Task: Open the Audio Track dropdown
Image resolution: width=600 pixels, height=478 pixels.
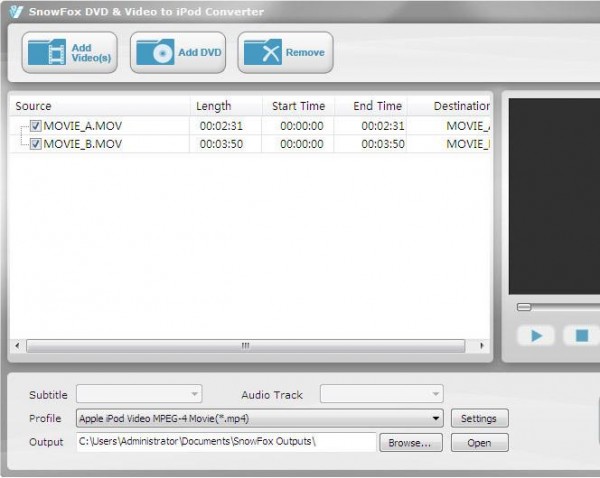Action: 382,394
